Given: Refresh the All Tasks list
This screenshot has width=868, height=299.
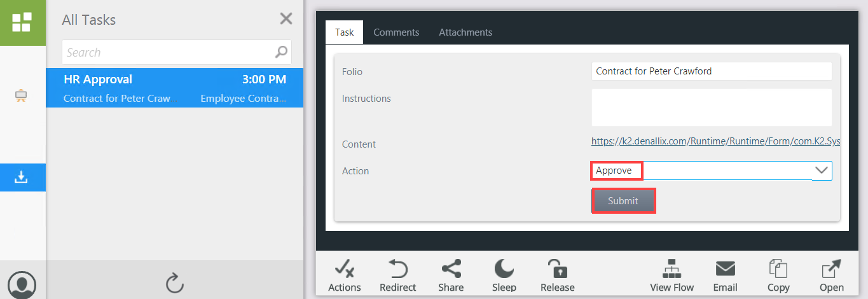Looking at the screenshot, I should tap(174, 283).
